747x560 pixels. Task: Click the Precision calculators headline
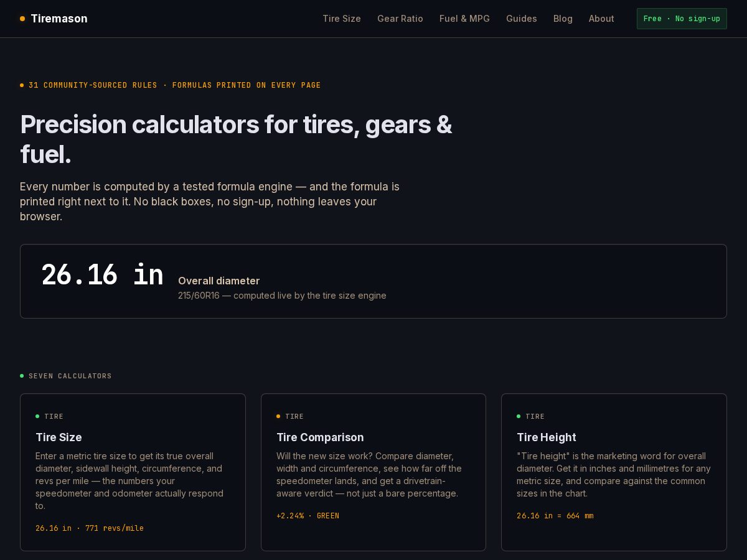[x=237, y=139]
